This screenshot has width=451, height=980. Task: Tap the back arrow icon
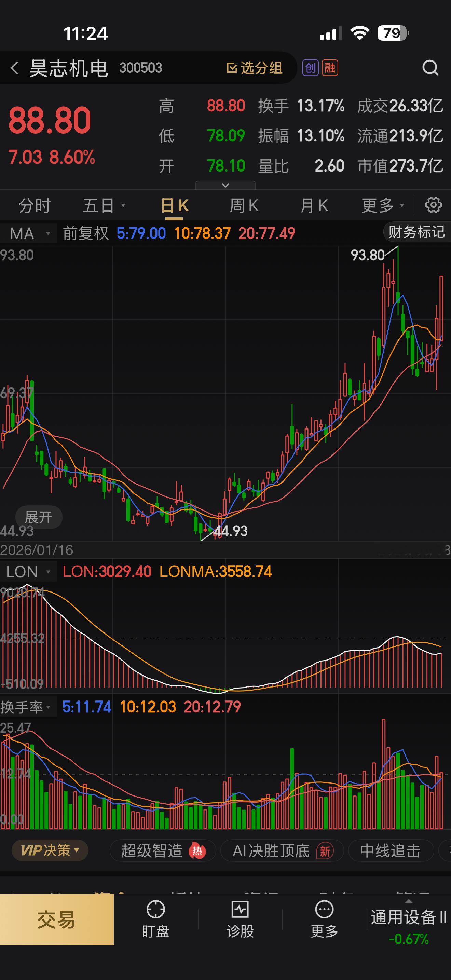pos(14,68)
